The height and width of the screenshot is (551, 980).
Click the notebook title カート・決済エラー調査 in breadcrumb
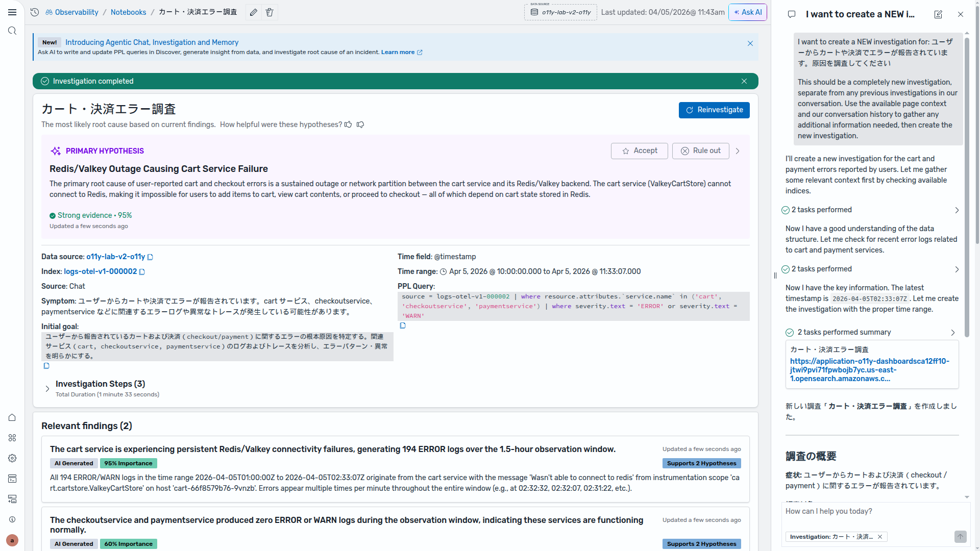point(198,12)
